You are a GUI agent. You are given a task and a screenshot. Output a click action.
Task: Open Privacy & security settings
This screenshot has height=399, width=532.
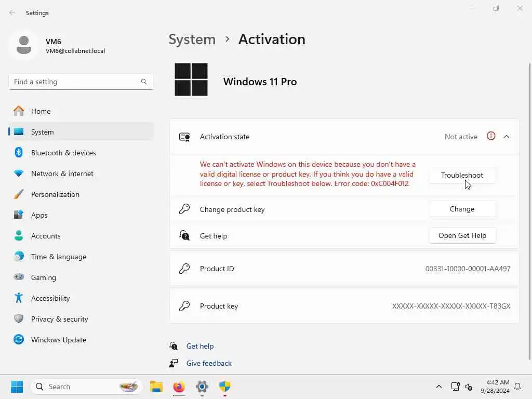tap(81, 319)
